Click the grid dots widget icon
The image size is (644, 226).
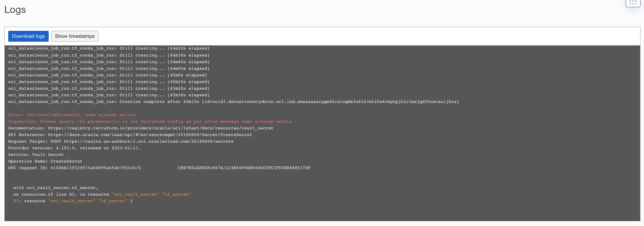click(633, 3)
